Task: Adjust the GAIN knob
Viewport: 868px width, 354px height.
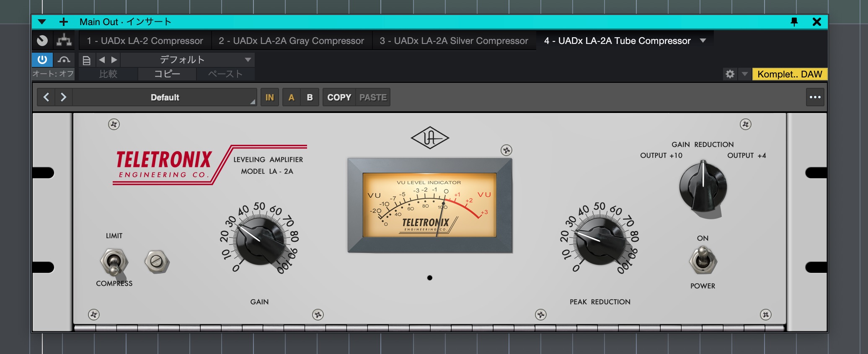Action: [260, 241]
